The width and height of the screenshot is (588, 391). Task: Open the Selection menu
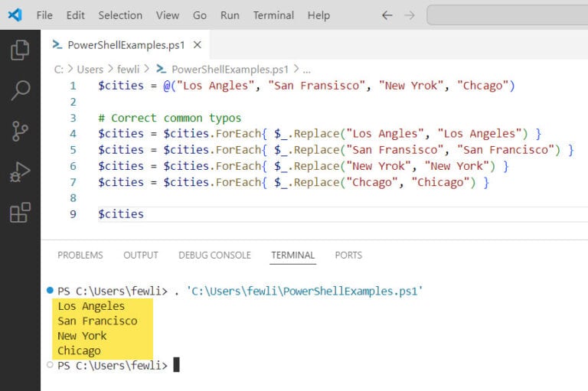click(x=120, y=15)
